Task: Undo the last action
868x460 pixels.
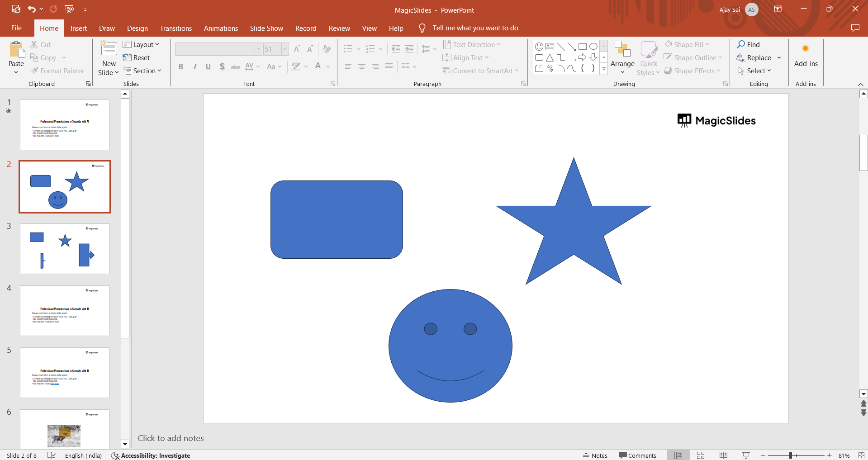Action: click(32, 9)
